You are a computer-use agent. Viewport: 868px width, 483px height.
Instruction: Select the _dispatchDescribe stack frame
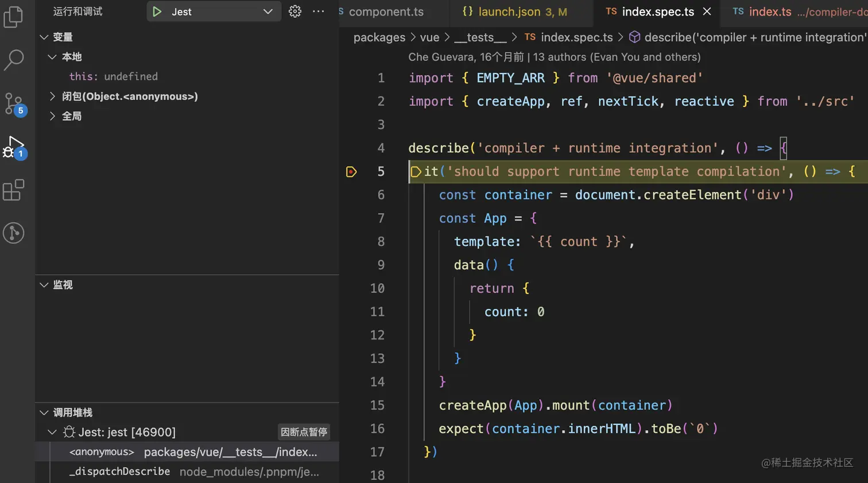(x=187, y=472)
